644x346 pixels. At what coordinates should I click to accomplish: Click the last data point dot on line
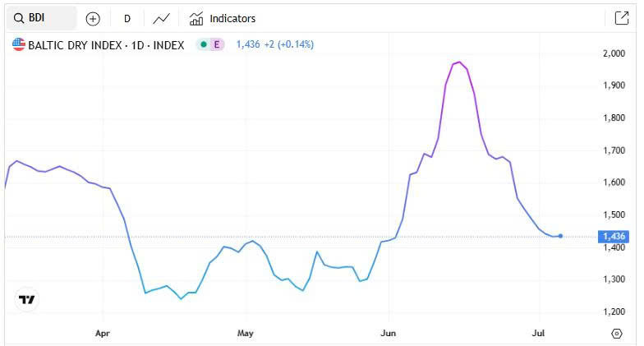[560, 236]
